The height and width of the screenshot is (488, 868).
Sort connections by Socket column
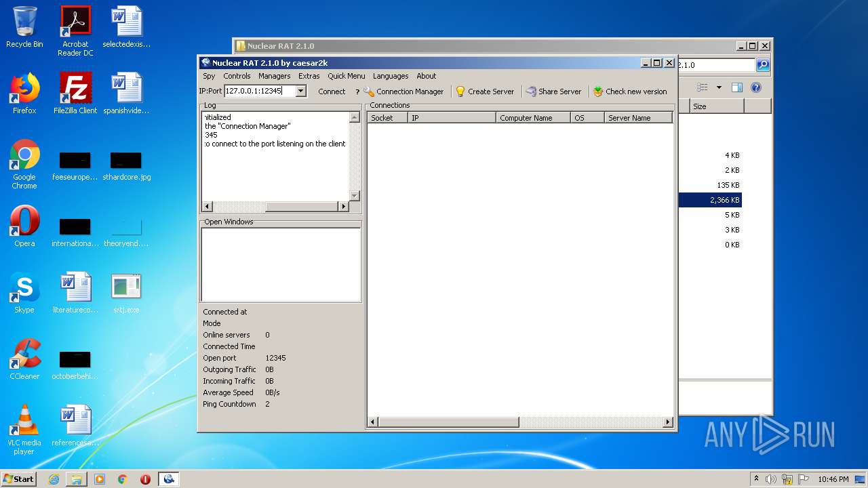pos(387,118)
